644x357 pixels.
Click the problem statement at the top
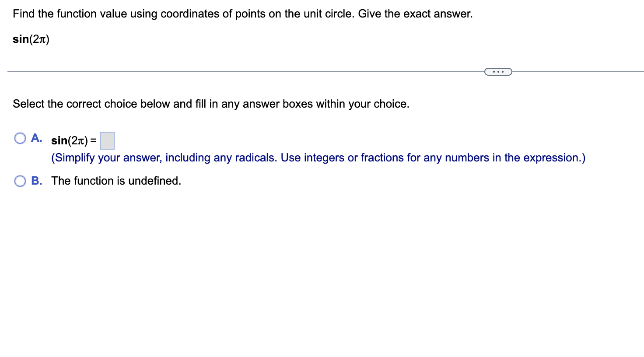242,14
